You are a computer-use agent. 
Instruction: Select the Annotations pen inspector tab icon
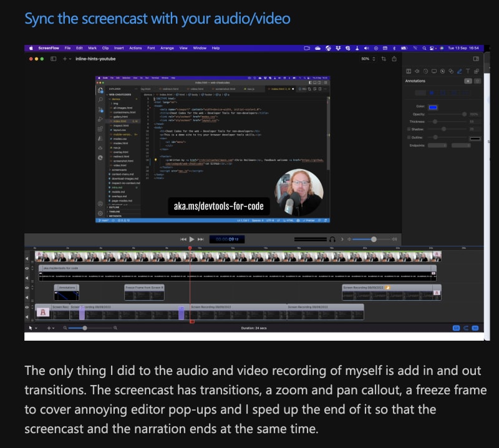click(x=459, y=71)
